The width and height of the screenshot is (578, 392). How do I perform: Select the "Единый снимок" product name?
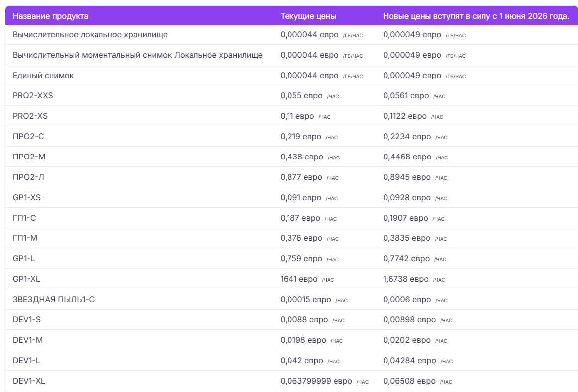pos(43,76)
